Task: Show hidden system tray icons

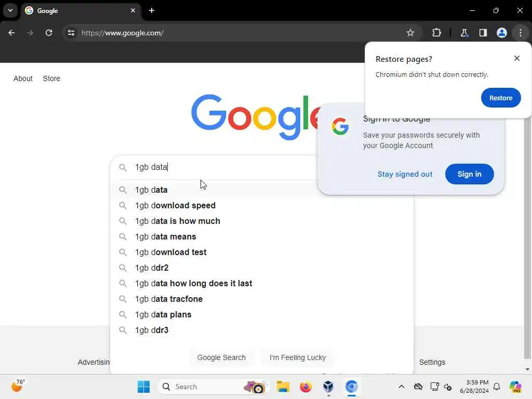Action: coord(402,387)
